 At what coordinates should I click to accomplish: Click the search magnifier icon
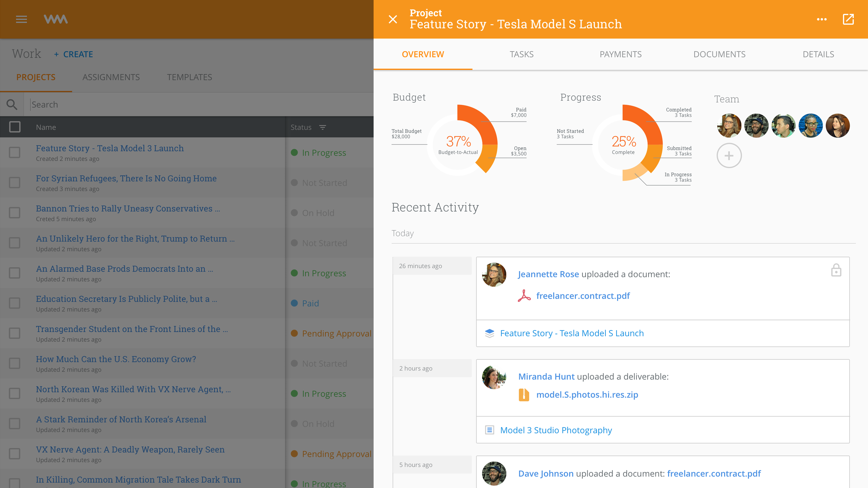click(12, 104)
